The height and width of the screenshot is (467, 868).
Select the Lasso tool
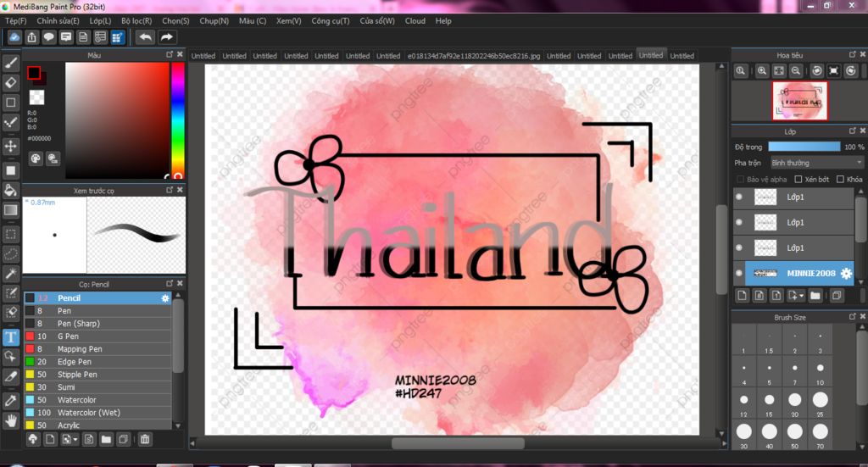[x=11, y=254]
